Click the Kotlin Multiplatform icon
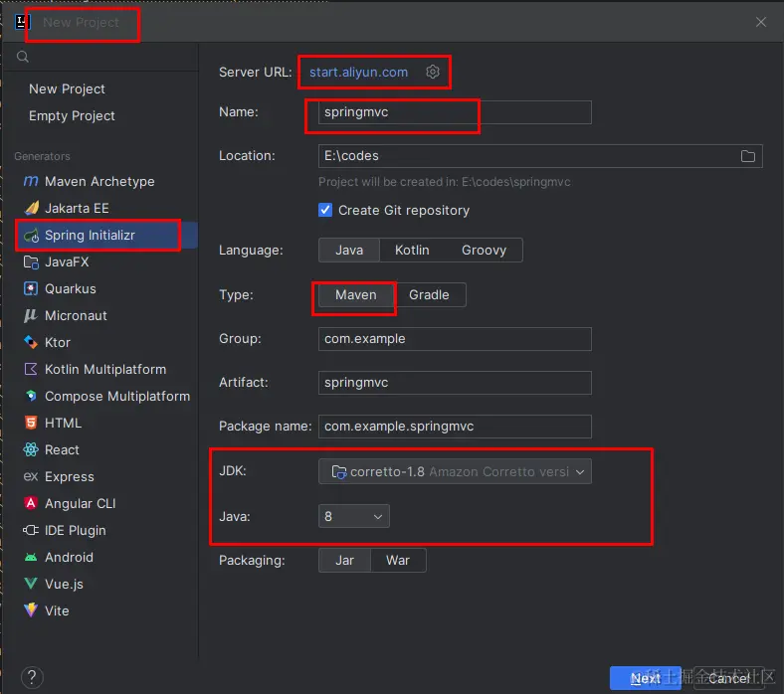 (x=31, y=369)
